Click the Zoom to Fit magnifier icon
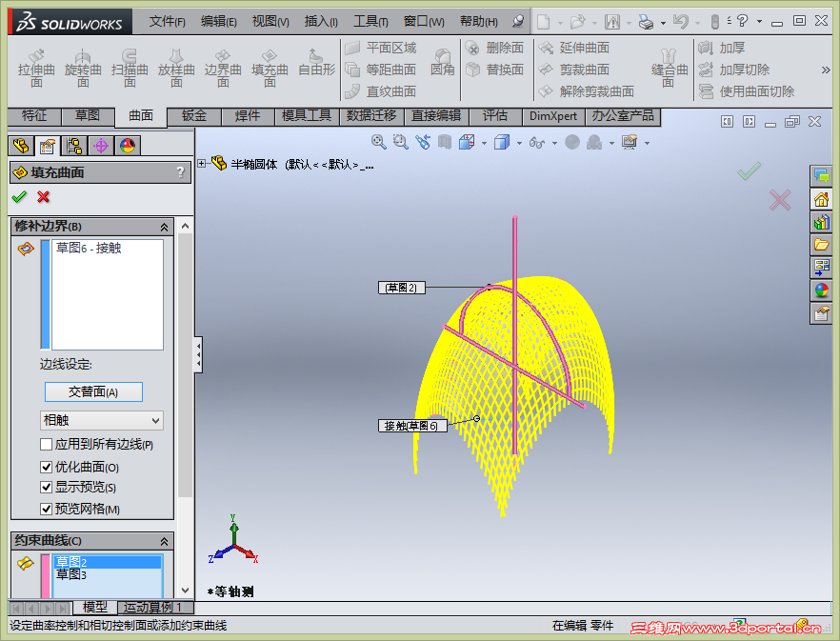840x641 pixels. pyautogui.click(x=379, y=142)
